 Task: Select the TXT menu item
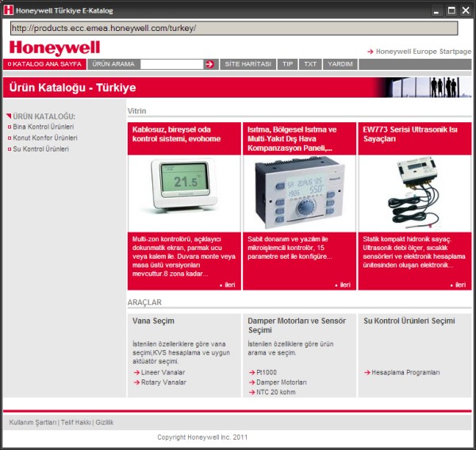(x=310, y=64)
